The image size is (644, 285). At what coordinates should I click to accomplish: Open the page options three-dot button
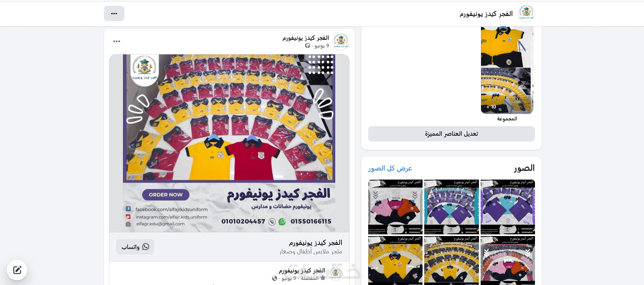tap(114, 14)
